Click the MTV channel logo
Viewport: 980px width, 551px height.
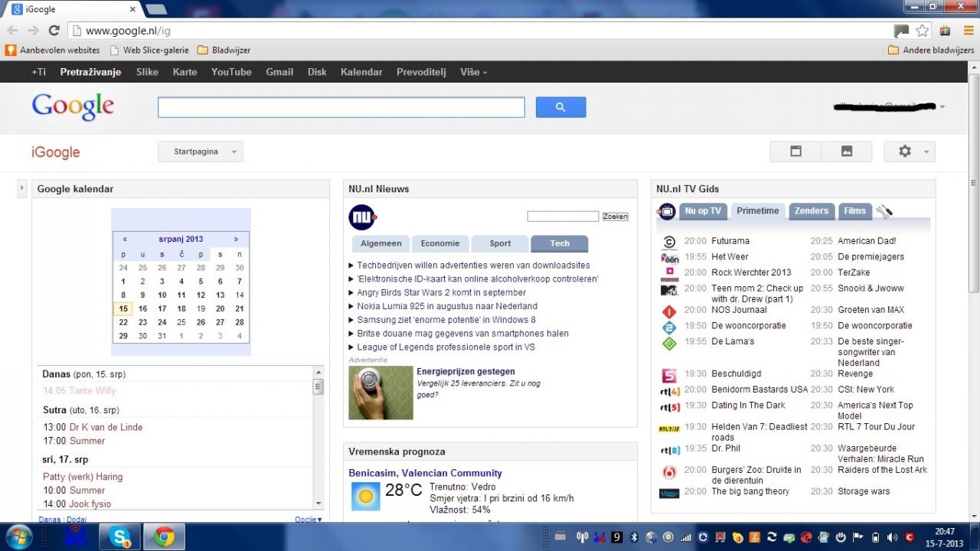coord(669,289)
